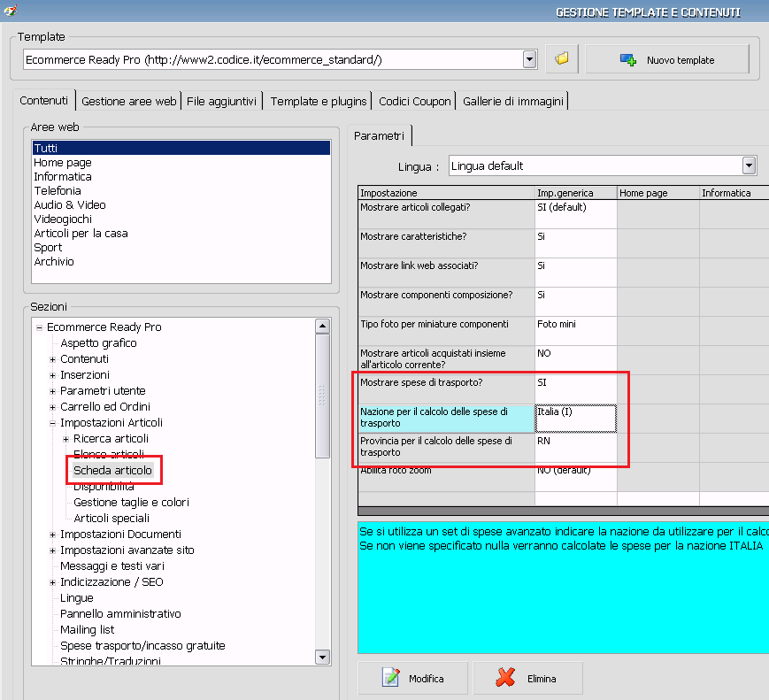This screenshot has height=700, width=769.
Task: Click the SI (default) value cell
Action: [576, 214]
